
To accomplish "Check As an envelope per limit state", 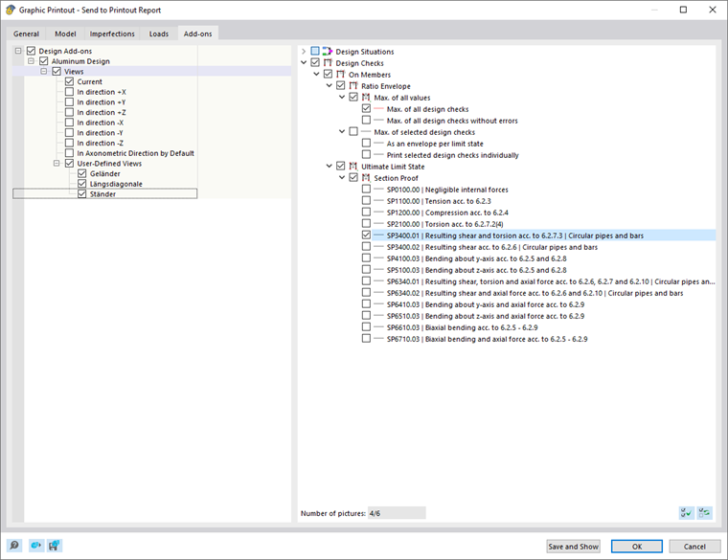I will pos(366,144).
